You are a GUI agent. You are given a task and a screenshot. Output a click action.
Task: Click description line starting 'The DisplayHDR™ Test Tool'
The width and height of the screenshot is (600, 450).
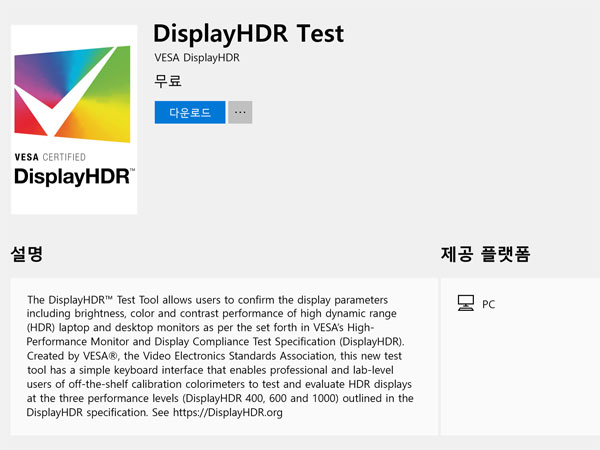(x=207, y=300)
